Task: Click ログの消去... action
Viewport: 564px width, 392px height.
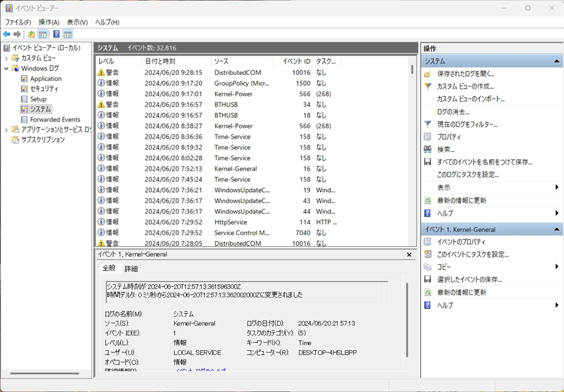Action: point(453,112)
